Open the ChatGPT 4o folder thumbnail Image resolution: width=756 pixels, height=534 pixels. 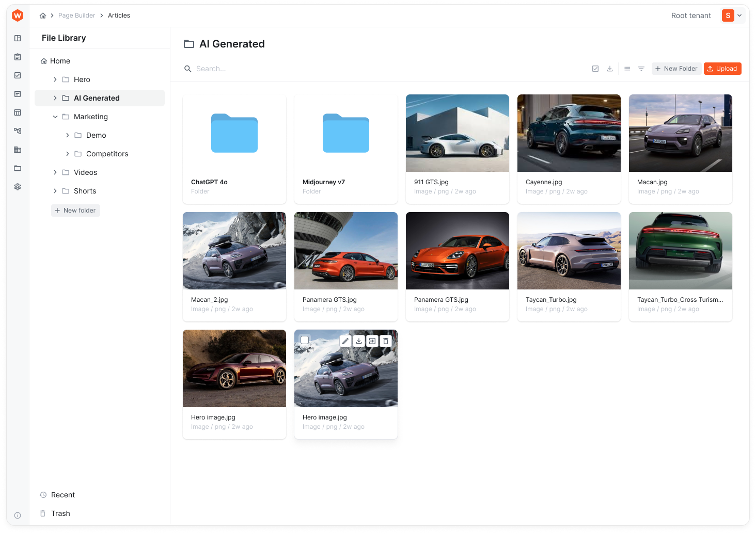(234, 134)
